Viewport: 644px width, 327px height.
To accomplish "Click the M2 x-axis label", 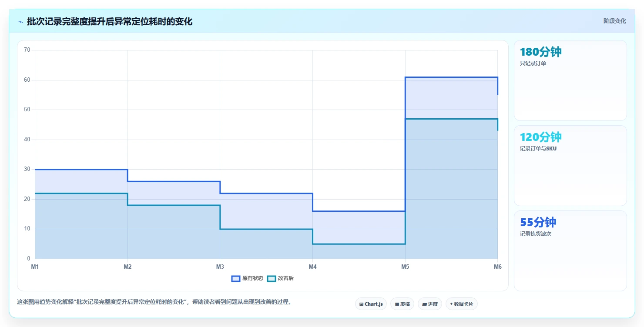I will point(127,267).
